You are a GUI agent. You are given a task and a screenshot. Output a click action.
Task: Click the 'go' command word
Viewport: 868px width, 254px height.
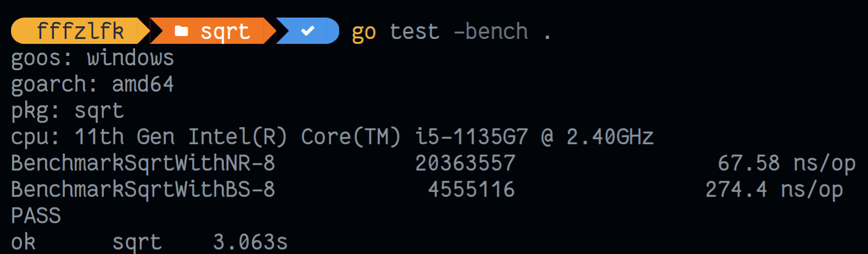coord(364,32)
